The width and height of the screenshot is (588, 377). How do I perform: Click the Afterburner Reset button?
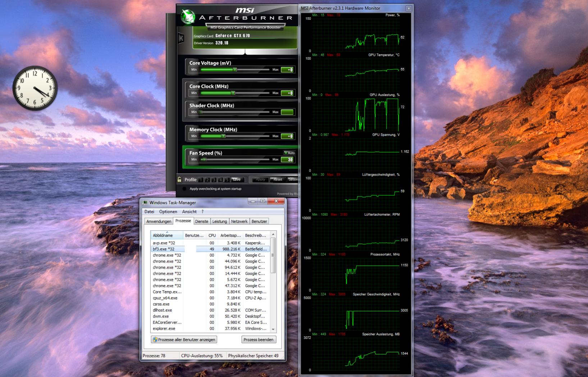(278, 180)
